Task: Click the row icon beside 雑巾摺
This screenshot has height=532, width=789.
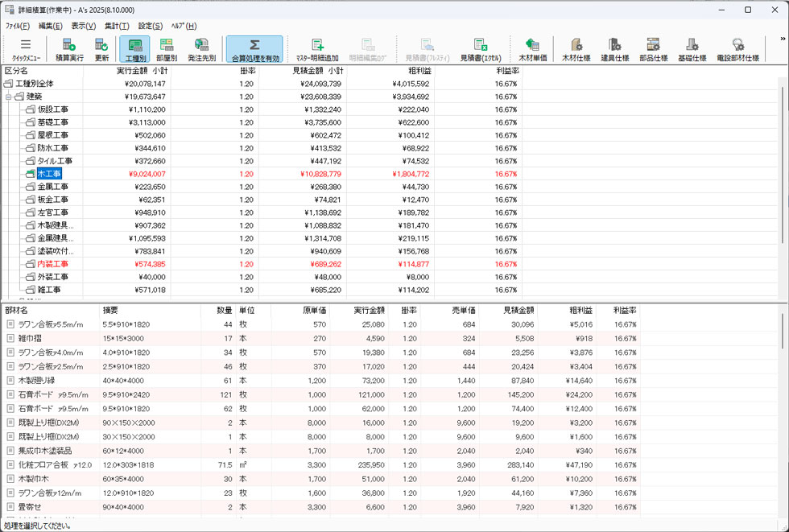Action: 10,338
